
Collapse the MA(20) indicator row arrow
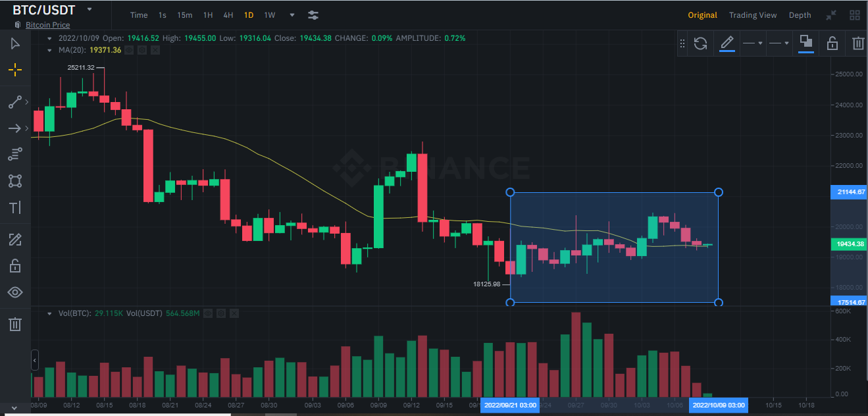(49, 50)
